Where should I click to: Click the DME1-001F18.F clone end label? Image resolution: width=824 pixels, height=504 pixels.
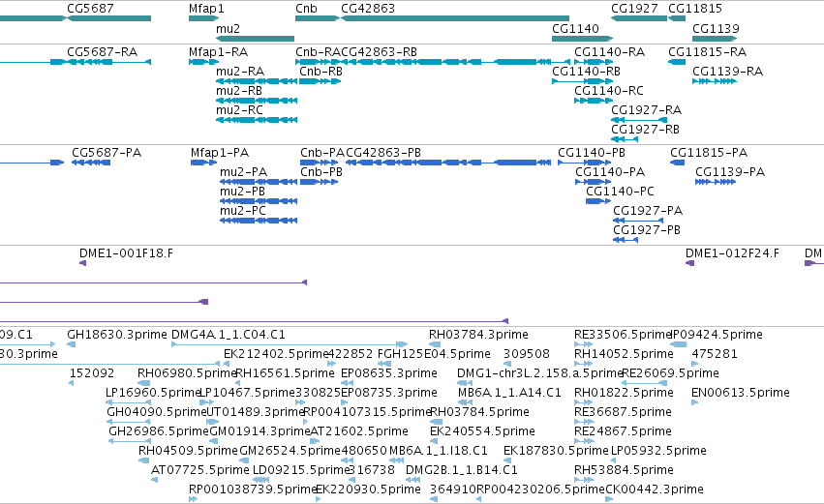(x=126, y=253)
